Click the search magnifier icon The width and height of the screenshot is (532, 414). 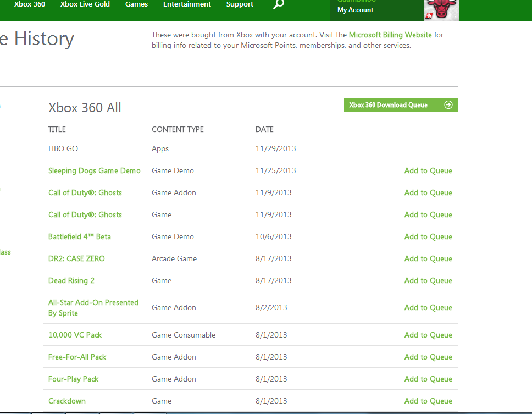[279, 4]
